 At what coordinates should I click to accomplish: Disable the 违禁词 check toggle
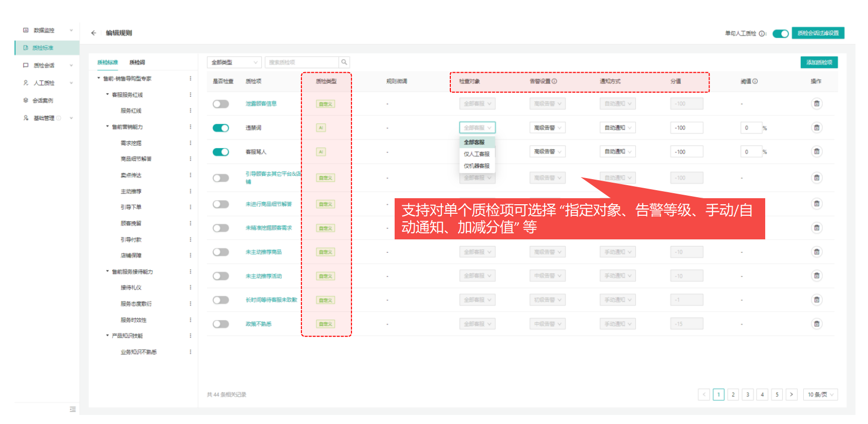221,128
